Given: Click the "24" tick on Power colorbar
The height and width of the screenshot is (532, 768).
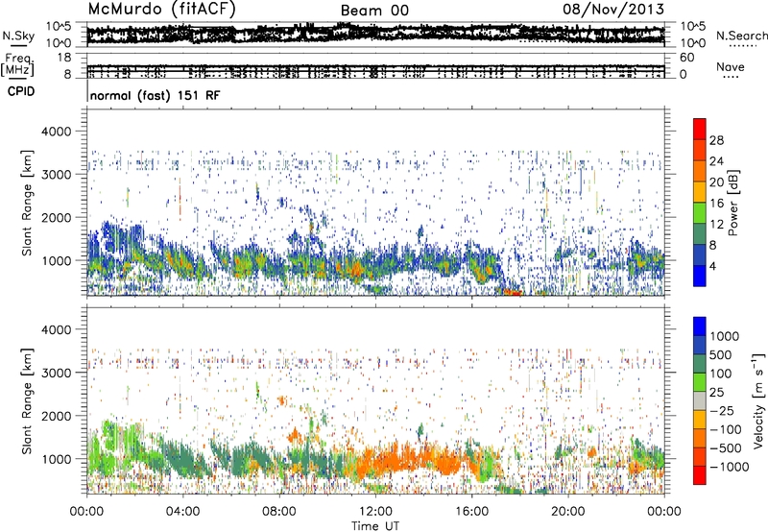Looking at the screenshot, I should click(716, 161).
